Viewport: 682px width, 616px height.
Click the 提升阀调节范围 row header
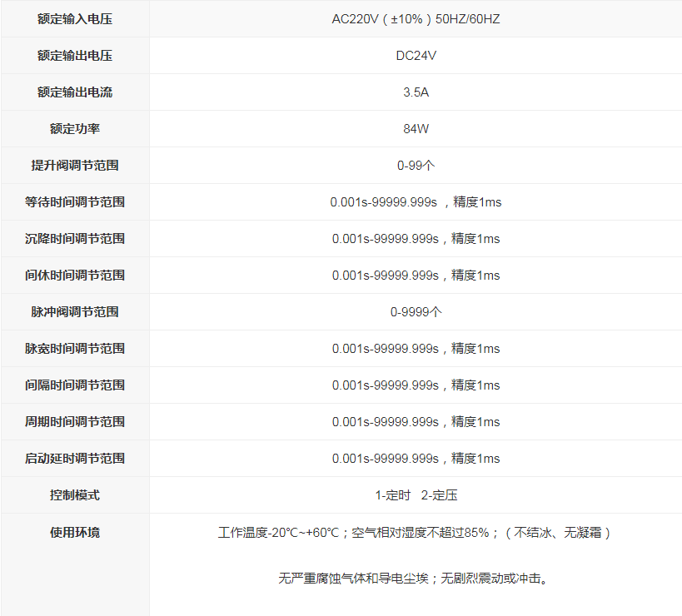click(x=74, y=165)
